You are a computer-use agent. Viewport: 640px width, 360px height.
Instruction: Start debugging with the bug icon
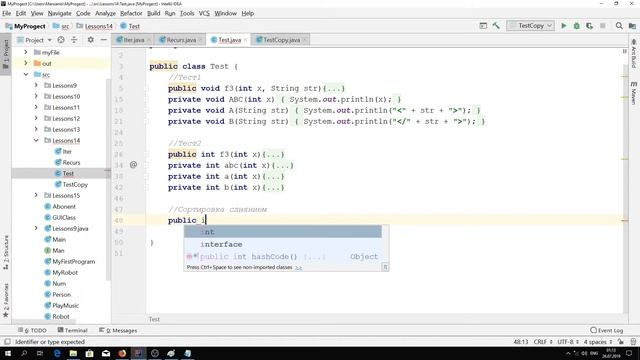tap(576, 26)
